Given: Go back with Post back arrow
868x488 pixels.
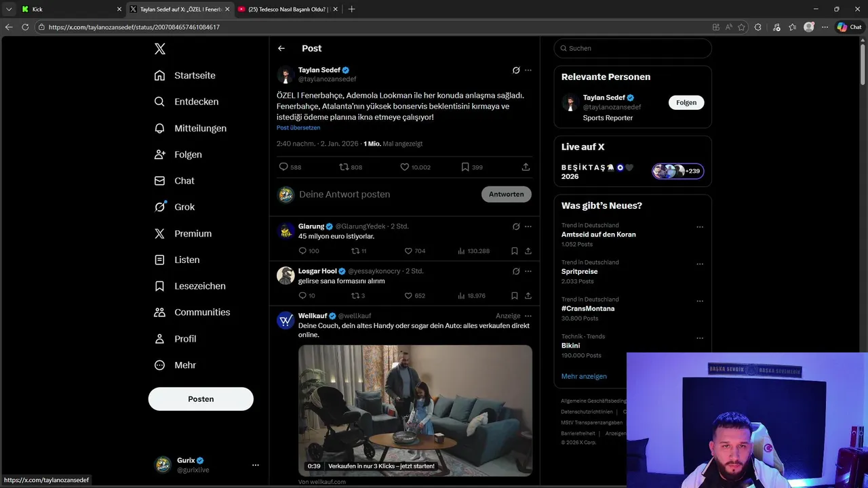Looking at the screenshot, I should pyautogui.click(x=281, y=48).
